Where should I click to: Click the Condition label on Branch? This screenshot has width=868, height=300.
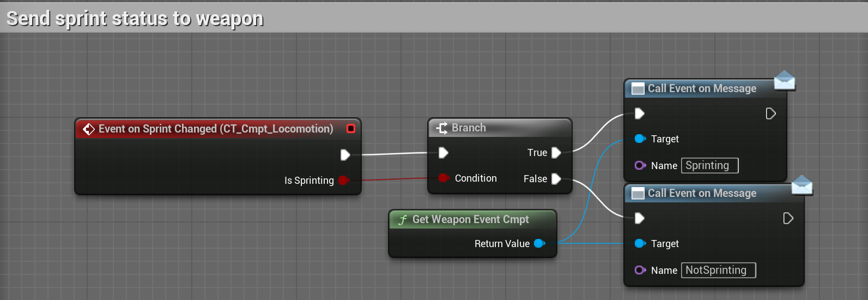click(476, 178)
